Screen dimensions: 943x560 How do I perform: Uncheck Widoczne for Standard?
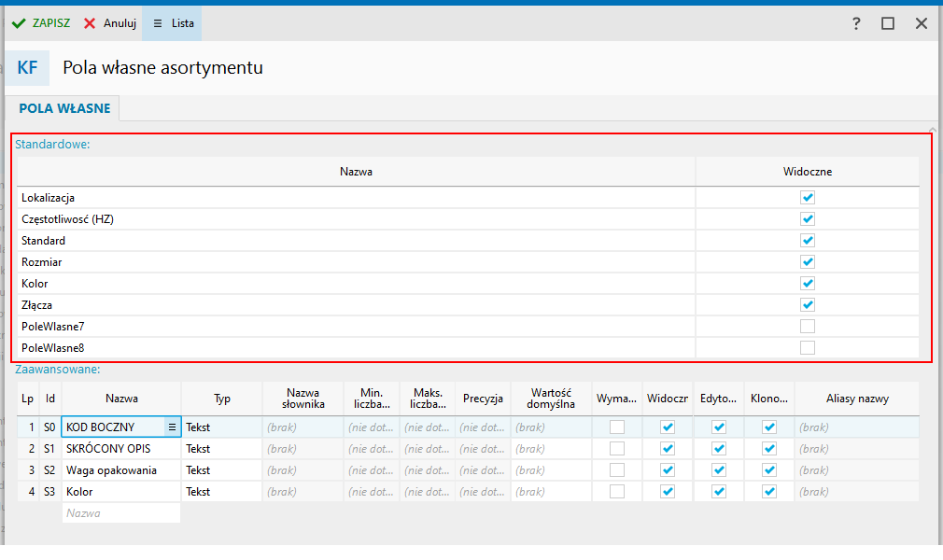tap(807, 241)
